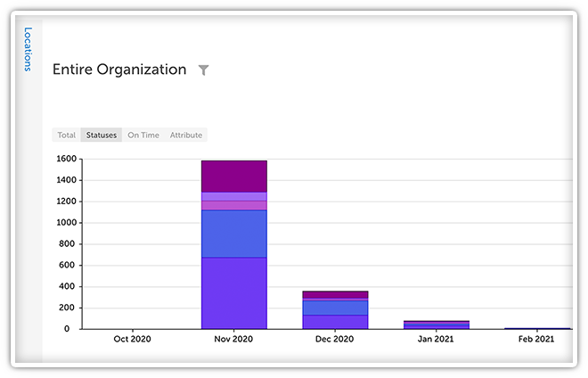The image size is (588, 378).
Task: Click the Oct 2020 axis label
Action: tap(133, 340)
